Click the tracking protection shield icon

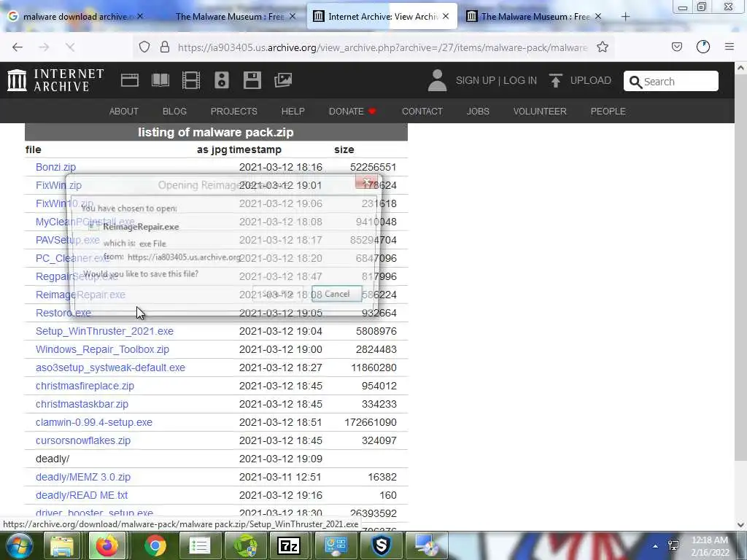pos(144,47)
